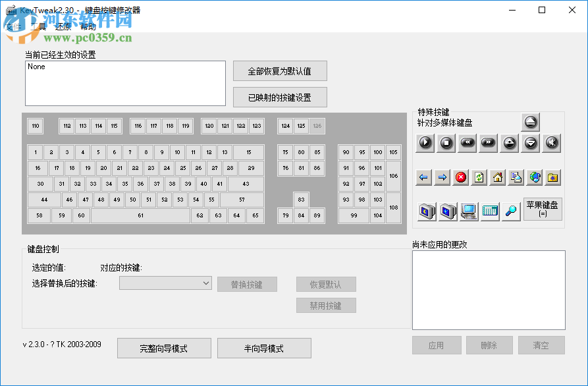
Task: Click the 苹果键盘 button
Action: point(541,207)
